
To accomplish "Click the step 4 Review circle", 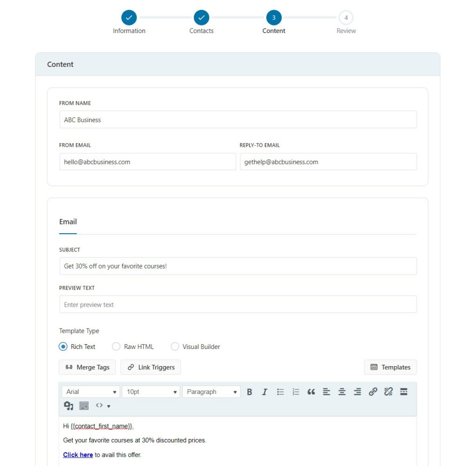I will pos(346,18).
